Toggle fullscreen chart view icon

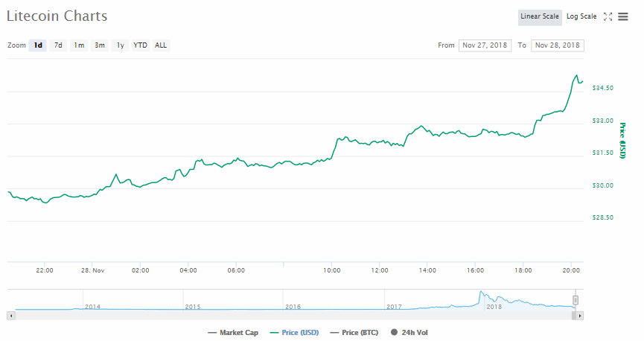coord(608,16)
